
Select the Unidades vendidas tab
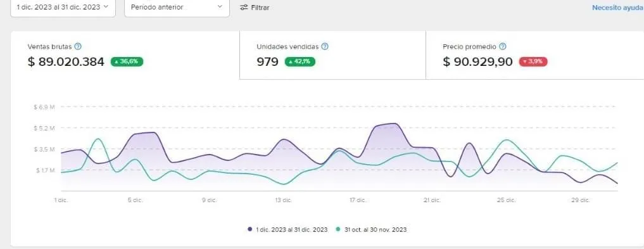pyautogui.click(x=332, y=55)
